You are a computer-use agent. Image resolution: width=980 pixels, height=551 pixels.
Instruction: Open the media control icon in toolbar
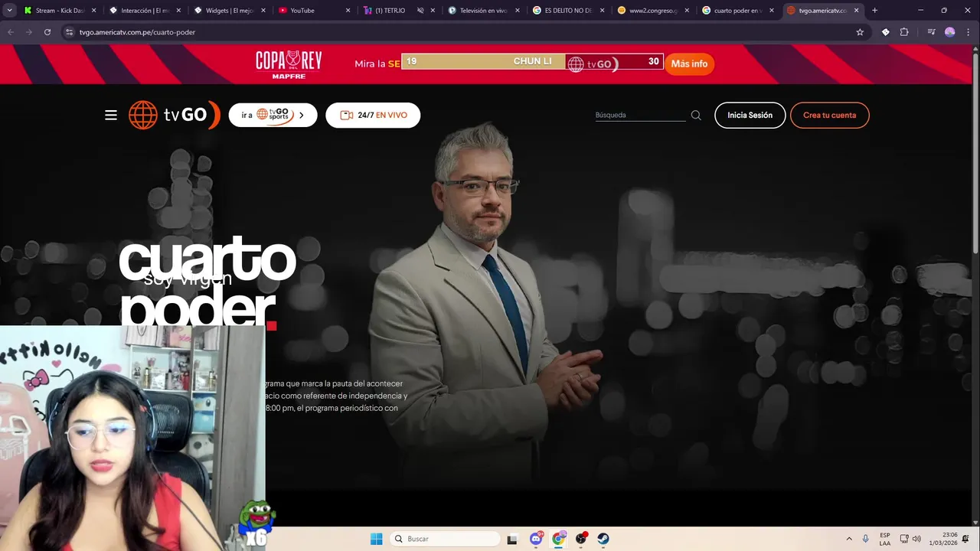click(931, 32)
